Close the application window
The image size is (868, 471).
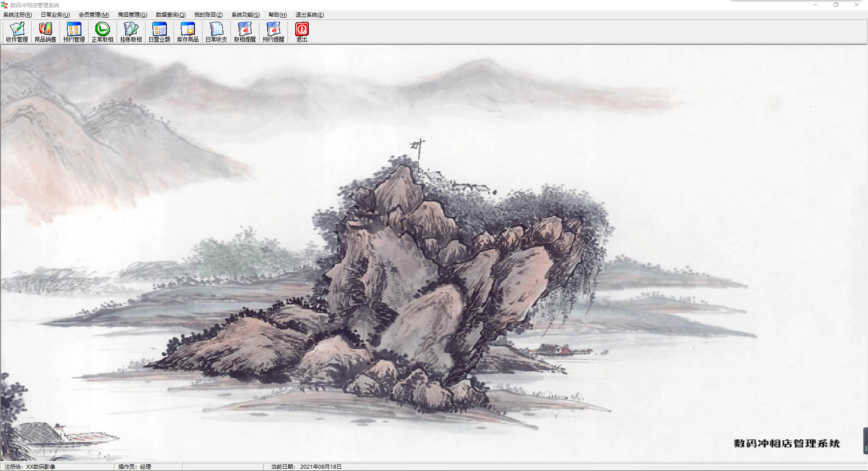click(x=857, y=5)
